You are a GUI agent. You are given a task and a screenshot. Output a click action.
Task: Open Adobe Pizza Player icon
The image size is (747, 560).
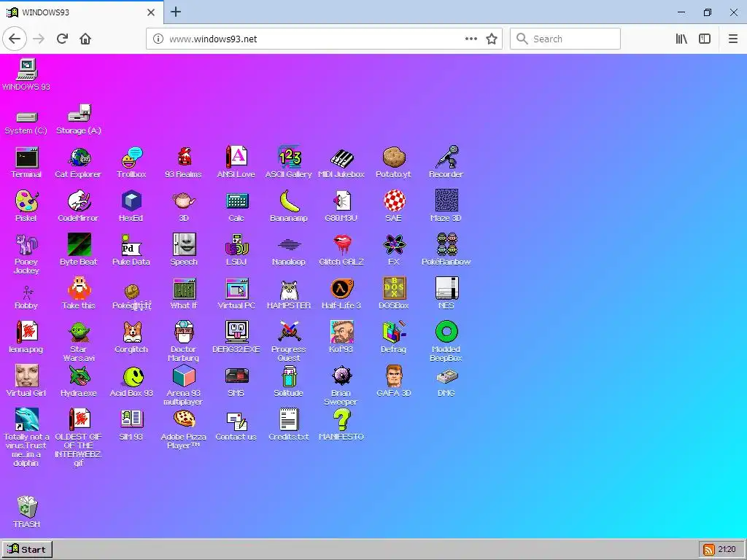[184, 419]
